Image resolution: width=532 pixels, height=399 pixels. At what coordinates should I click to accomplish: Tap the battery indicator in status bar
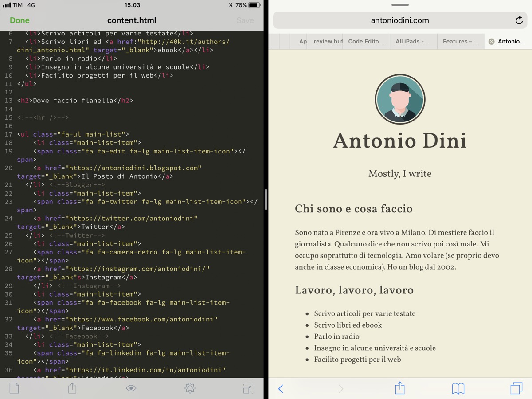[254, 5]
